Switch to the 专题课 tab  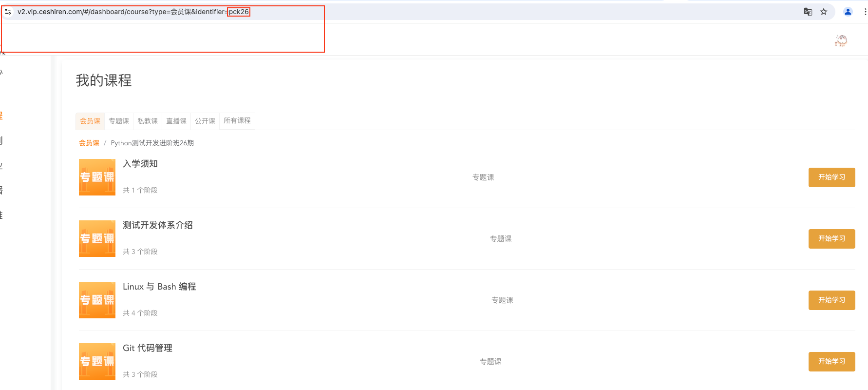[x=119, y=121]
